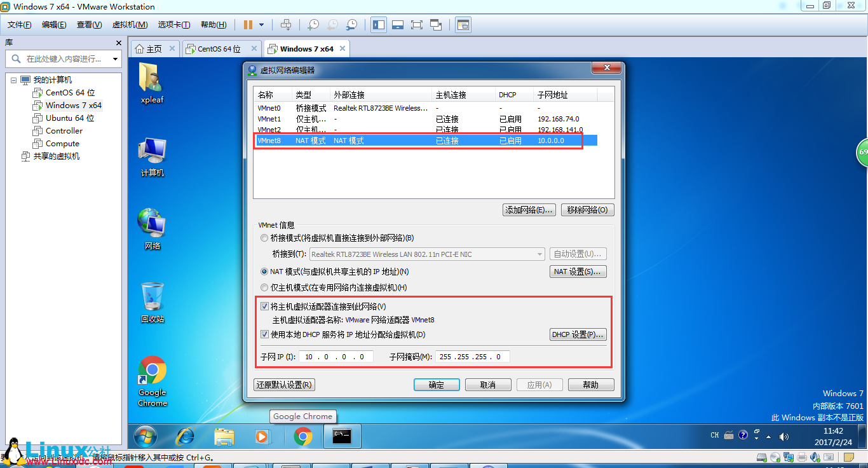Click the media player taskbar icon

[x=261, y=437]
